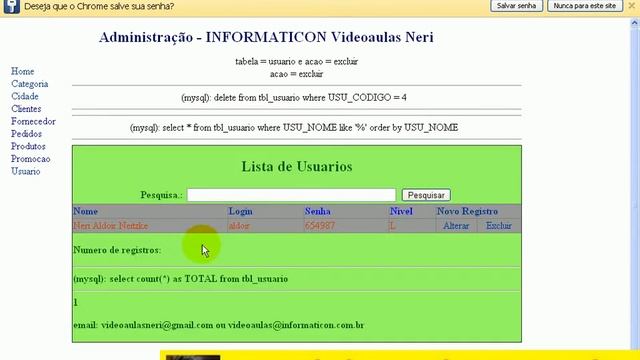The width and height of the screenshot is (640, 360).
Task: Click the page title 'Administração - INFORMATICON Videoaulas Neri'
Action: click(266, 37)
